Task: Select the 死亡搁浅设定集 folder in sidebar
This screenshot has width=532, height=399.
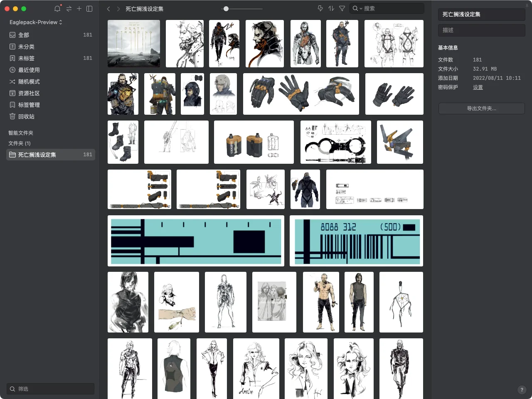Action: [x=51, y=155]
